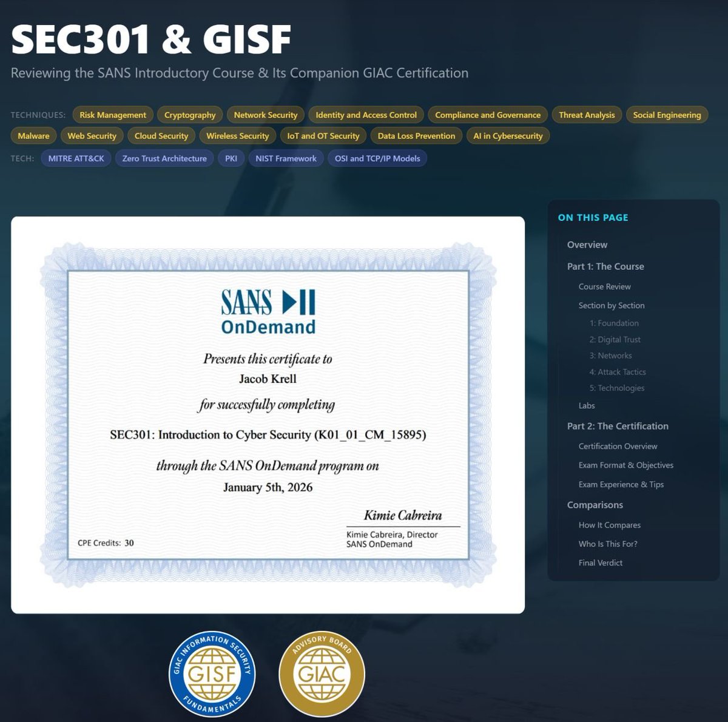Click the Web Security tag
728x722 pixels.
[x=92, y=136]
